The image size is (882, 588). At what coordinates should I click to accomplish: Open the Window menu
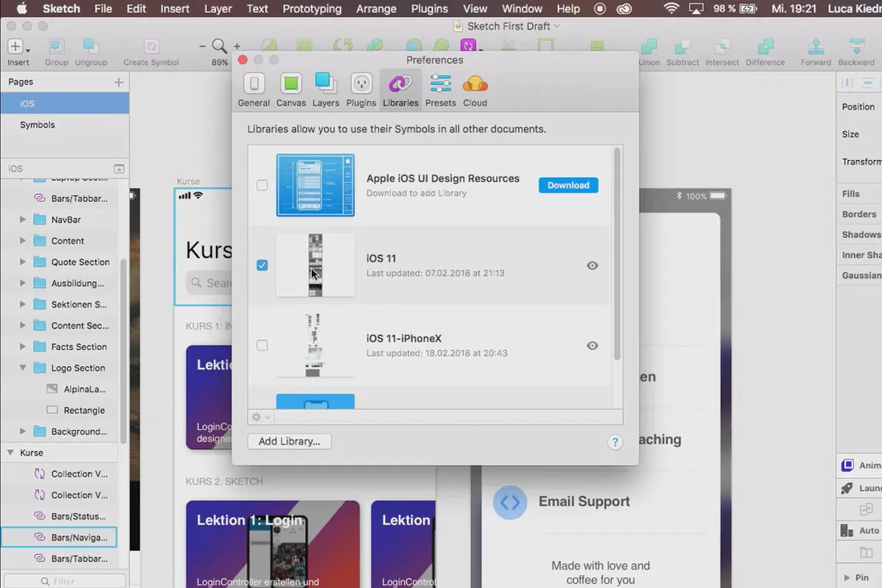click(x=521, y=9)
